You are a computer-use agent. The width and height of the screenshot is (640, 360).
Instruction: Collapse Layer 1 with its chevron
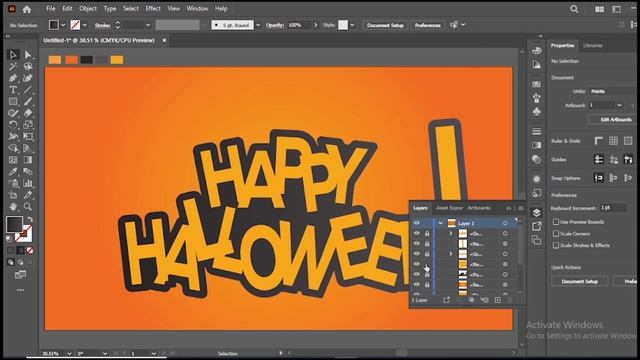pos(440,223)
